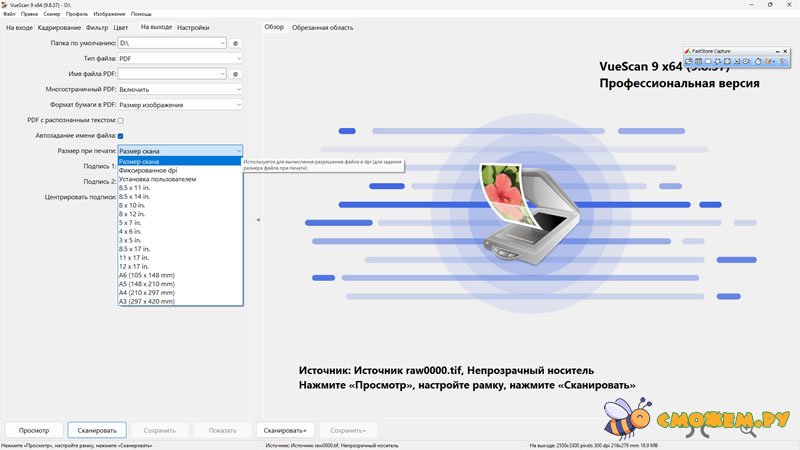Select Фиксированное dpi option in list

click(150, 170)
